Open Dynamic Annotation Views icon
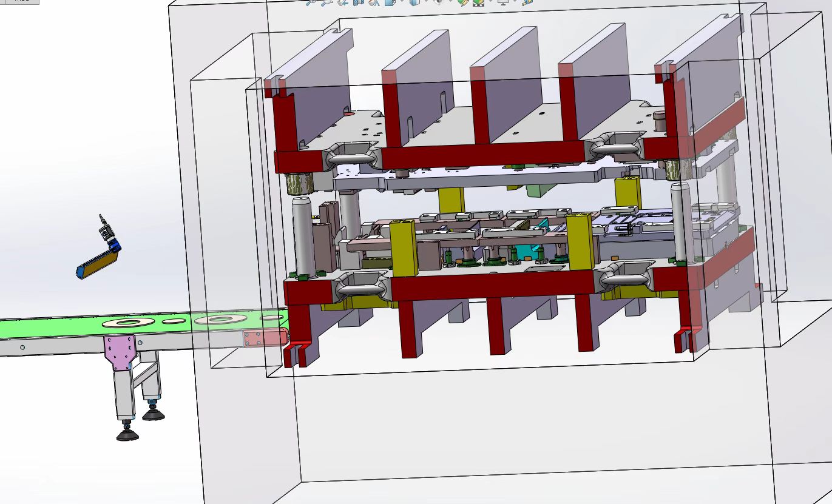The width and height of the screenshot is (832, 504). tap(374, 2)
